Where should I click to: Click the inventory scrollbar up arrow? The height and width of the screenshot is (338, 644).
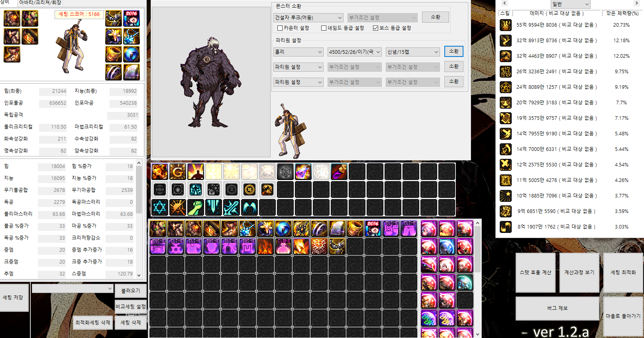click(x=477, y=223)
